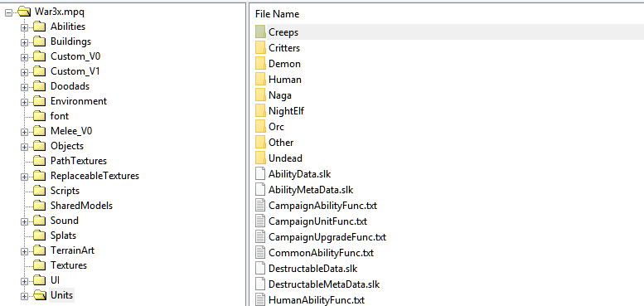
Task: Select the Custom_V1 tree label
Action: 75,71
